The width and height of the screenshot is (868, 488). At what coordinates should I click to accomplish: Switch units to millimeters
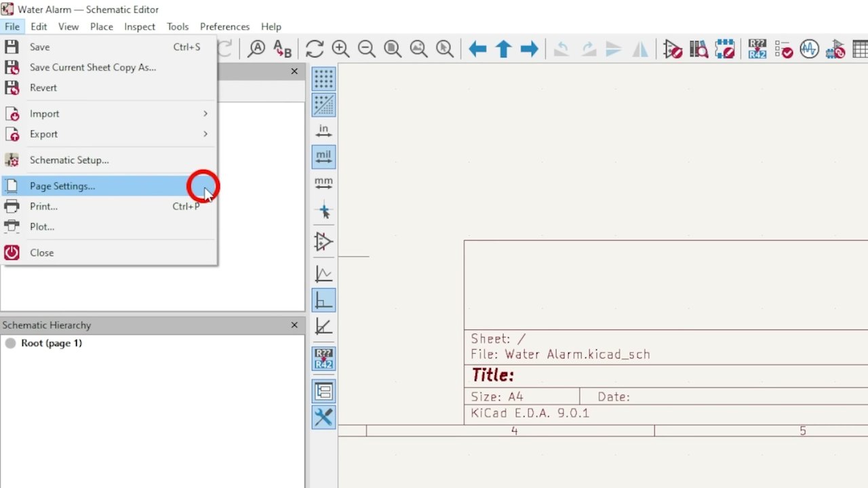323,183
